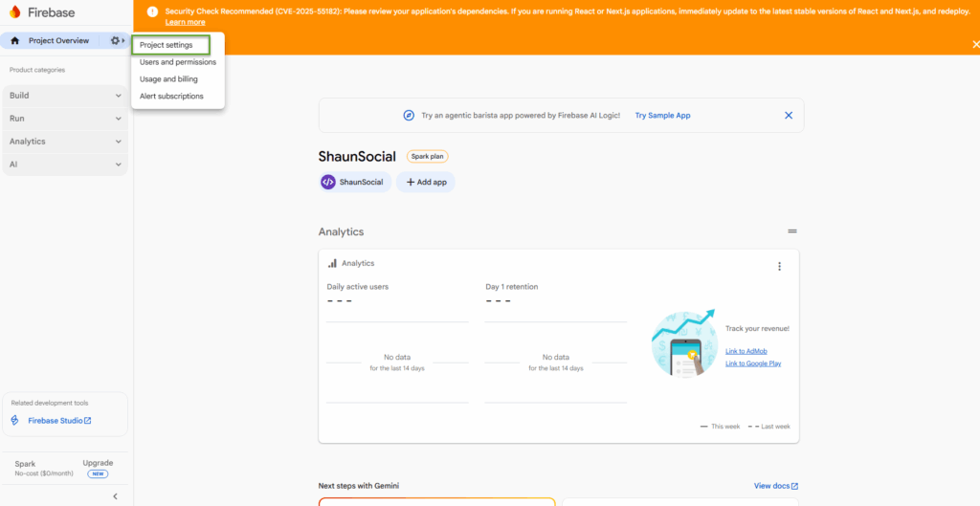
Task: Click the ShaunSocial web app code icon
Action: [328, 182]
